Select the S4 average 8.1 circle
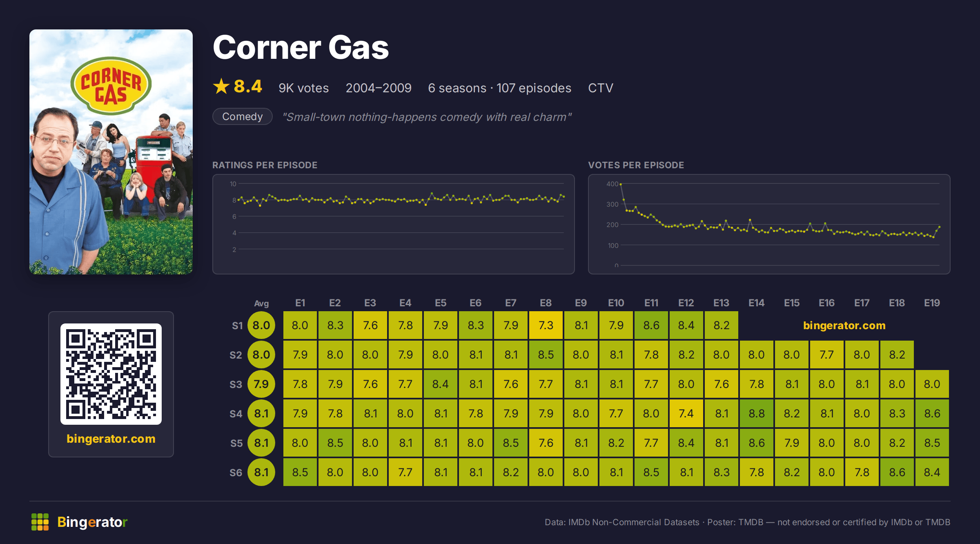Viewport: 980px width, 544px height. point(261,414)
